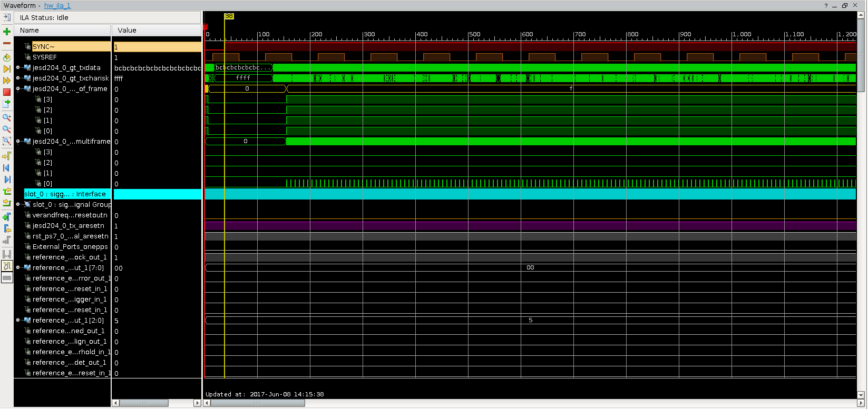
Task: Collapse the jesd204_0_..._of_frame bus
Action: pos(18,88)
